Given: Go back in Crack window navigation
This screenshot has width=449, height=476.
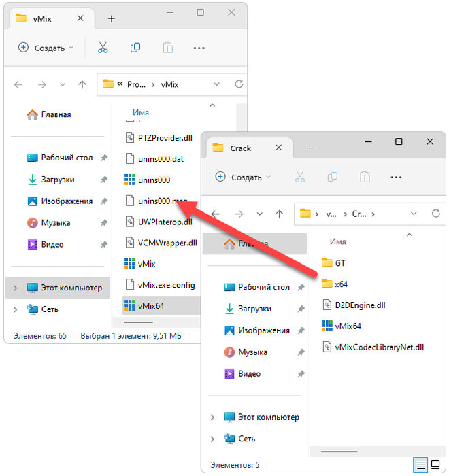Looking at the screenshot, I should click(x=216, y=214).
